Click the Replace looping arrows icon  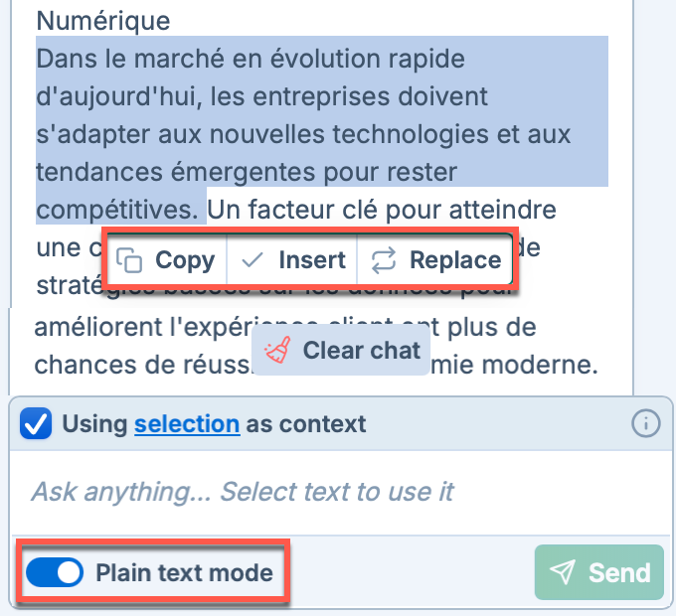click(x=383, y=260)
